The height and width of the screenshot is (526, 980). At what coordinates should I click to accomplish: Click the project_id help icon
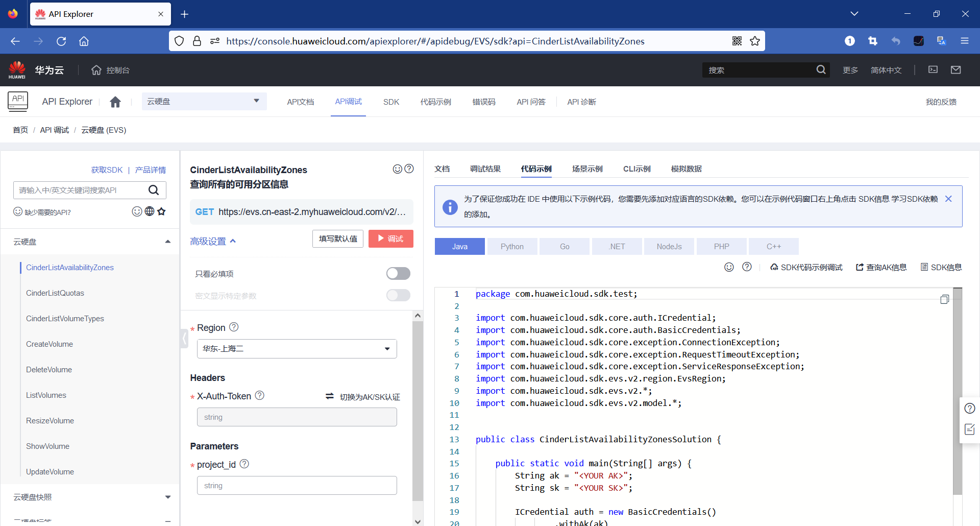click(244, 464)
